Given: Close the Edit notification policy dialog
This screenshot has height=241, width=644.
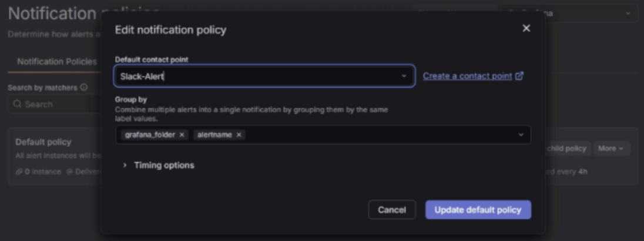Looking at the screenshot, I should [526, 28].
